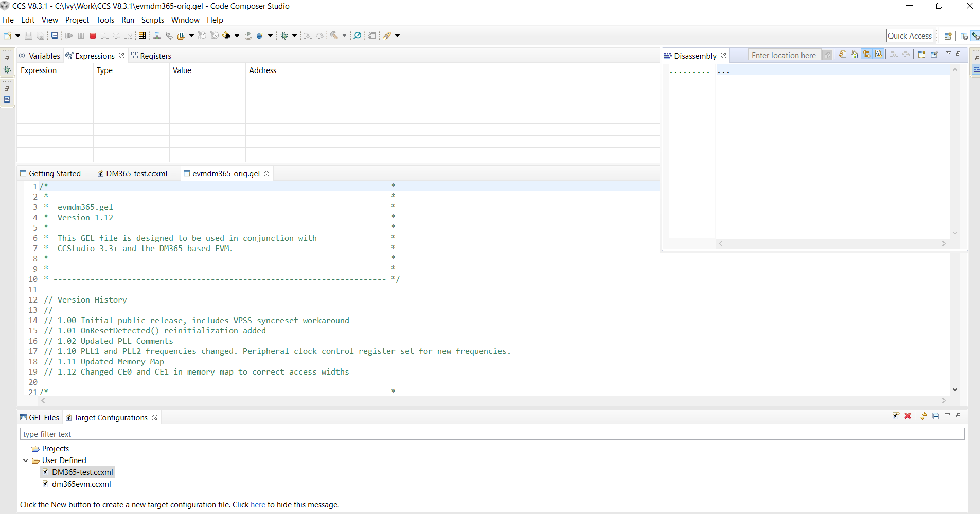This screenshot has height=514, width=980.
Task: Click the Open New View icon in Disassembly
Action: pyautogui.click(x=922, y=55)
